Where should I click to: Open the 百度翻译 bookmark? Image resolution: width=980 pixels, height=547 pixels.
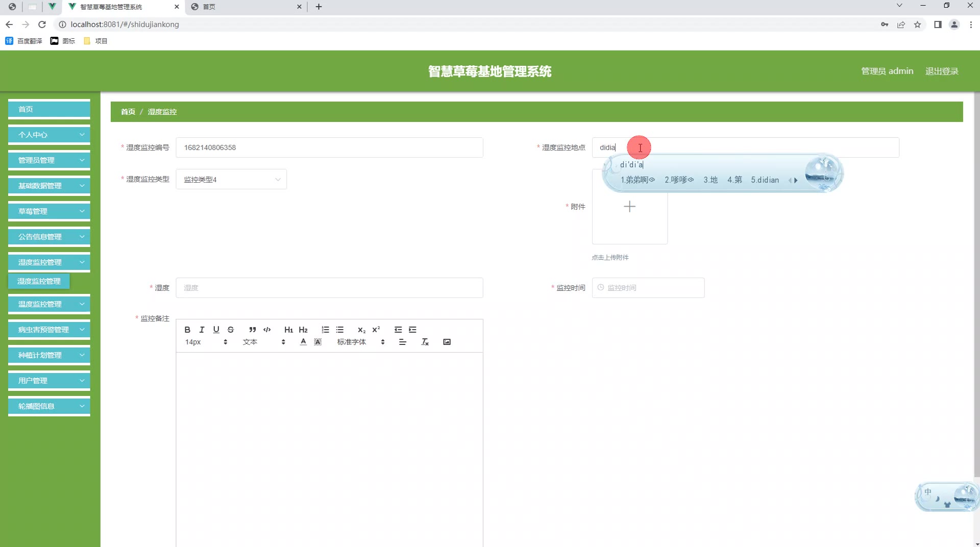click(24, 41)
